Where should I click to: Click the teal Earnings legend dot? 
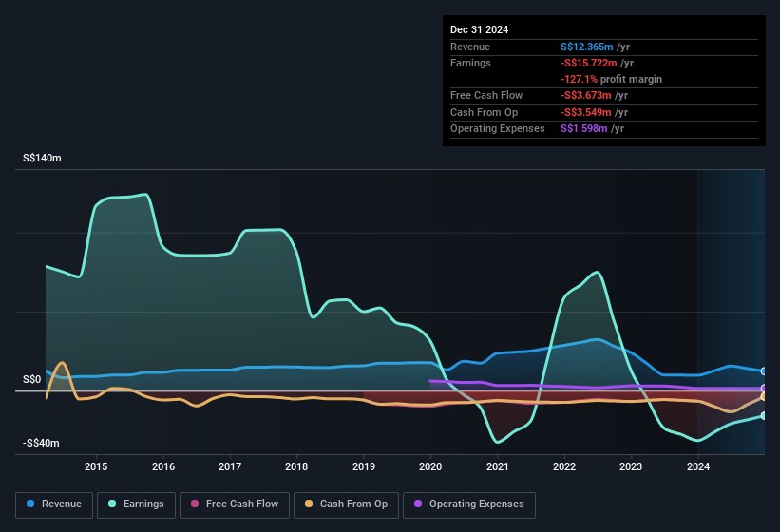pos(113,504)
